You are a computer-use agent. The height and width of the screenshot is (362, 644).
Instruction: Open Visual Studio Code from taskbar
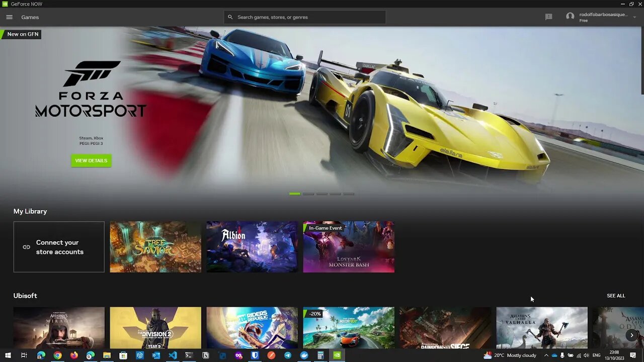pos(173,355)
